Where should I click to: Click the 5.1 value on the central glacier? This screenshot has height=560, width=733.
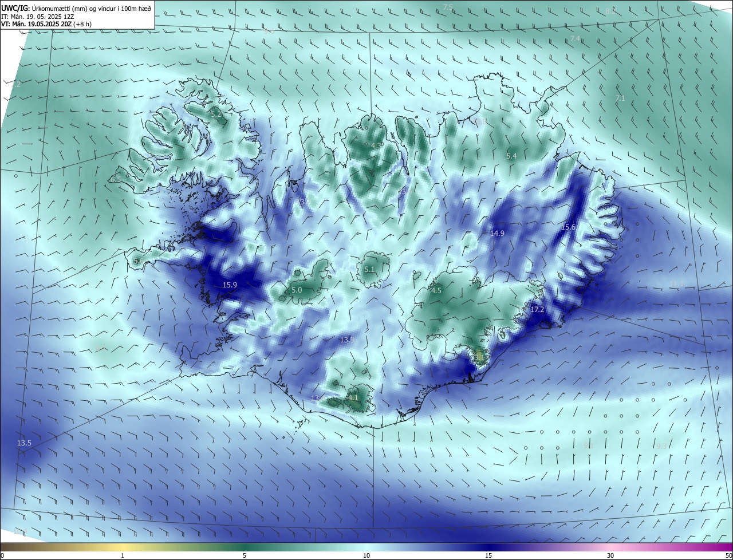click(x=369, y=270)
